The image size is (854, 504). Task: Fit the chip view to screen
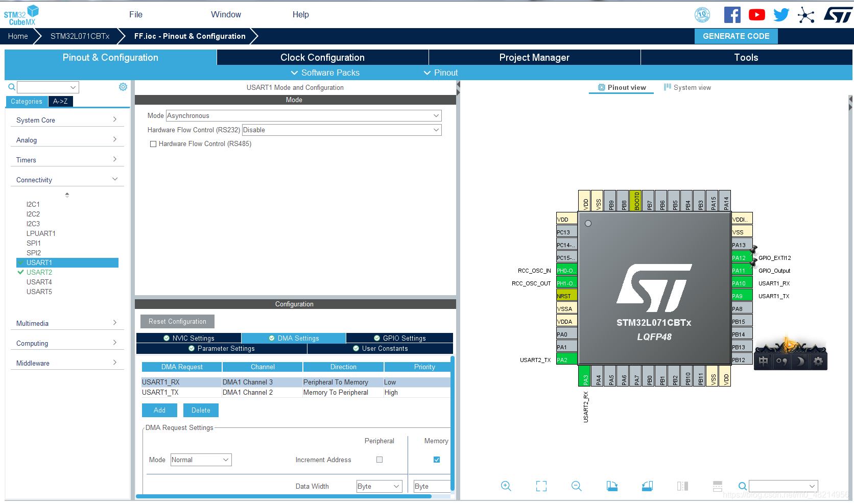click(541, 486)
